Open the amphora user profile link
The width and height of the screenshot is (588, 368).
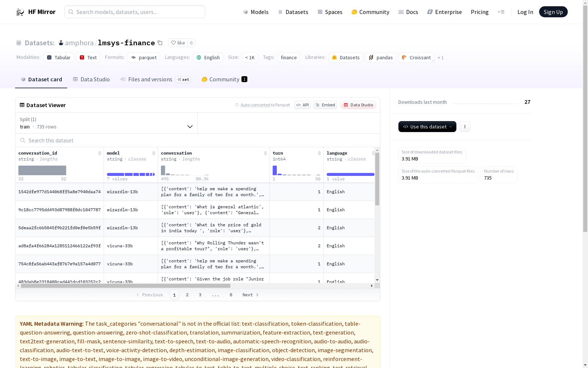point(79,43)
